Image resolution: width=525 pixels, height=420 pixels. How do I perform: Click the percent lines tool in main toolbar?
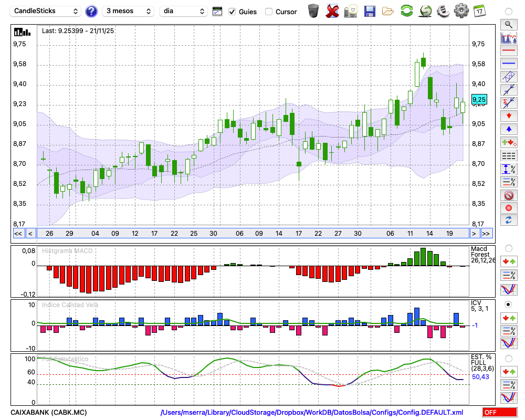[x=509, y=182]
